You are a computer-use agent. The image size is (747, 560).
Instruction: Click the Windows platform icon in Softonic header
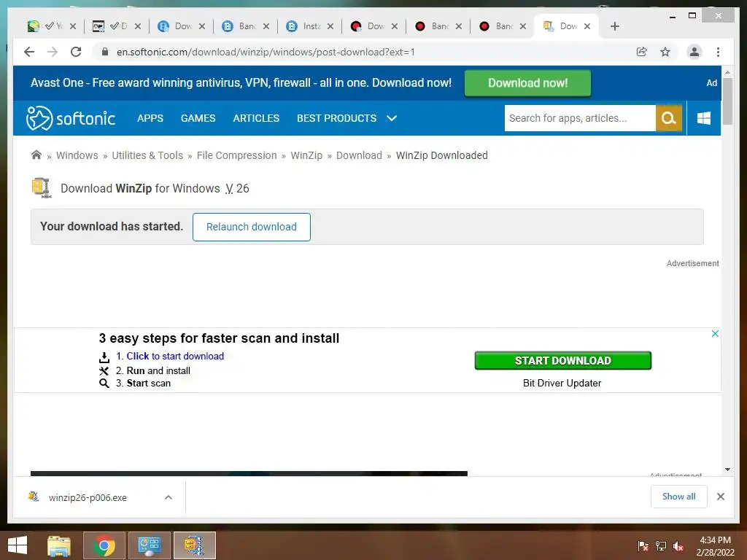pyautogui.click(x=704, y=118)
